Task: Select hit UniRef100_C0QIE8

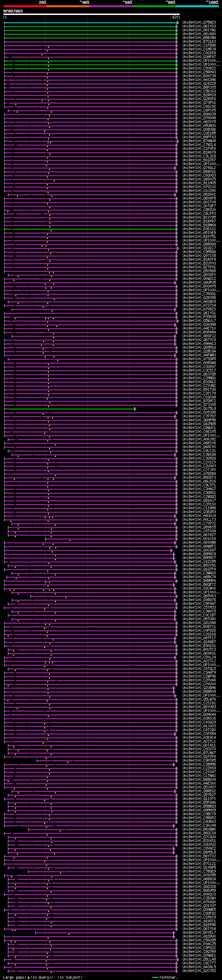Action: pyautogui.click(x=199, y=53)
